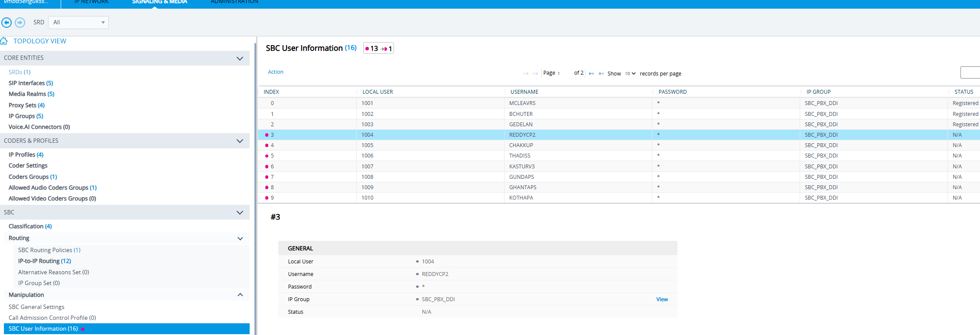Select row with username GHANTAPS
980x335 pixels.
tap(619, 187)
